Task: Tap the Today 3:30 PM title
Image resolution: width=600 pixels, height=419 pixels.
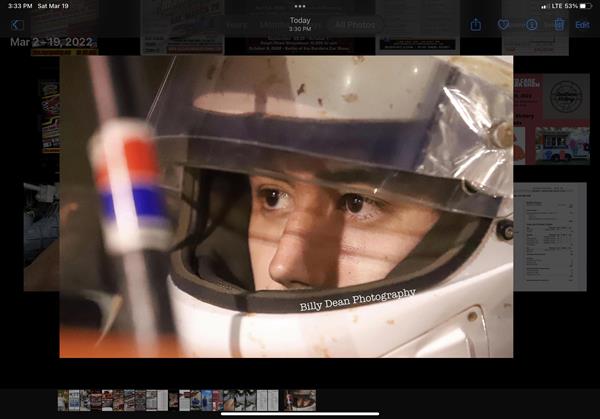Action: point(300,24)
